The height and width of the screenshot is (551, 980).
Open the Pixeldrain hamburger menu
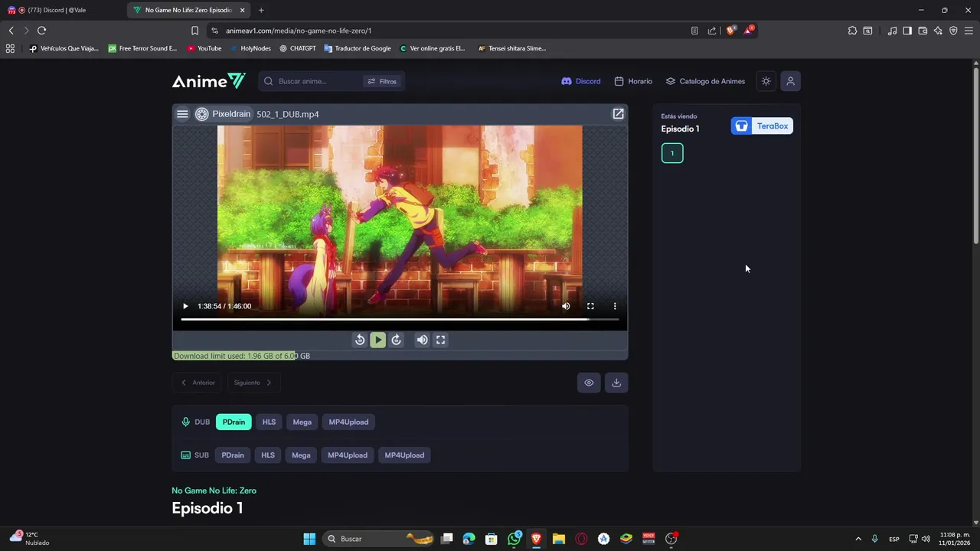click(182, 114)
